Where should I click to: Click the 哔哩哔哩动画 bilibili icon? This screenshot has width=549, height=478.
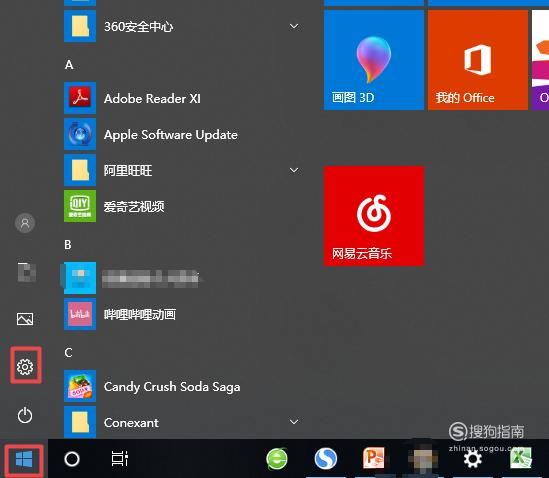(x=80, y=314)
